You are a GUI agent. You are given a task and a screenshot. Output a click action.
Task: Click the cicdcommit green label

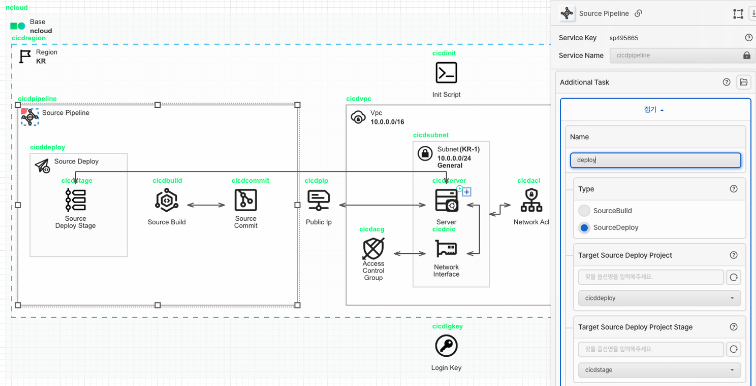250,181
